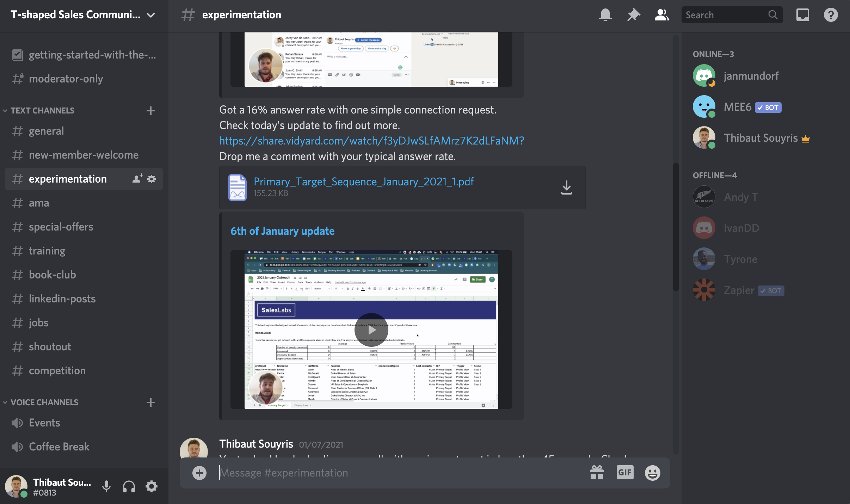Click the members list icon

pyautogui.click(x=661, y=14)
